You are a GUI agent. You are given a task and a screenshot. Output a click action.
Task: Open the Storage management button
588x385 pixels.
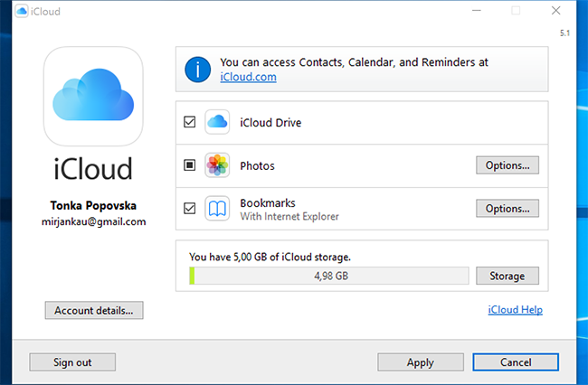pyautogui.click(x=507, y=276)
